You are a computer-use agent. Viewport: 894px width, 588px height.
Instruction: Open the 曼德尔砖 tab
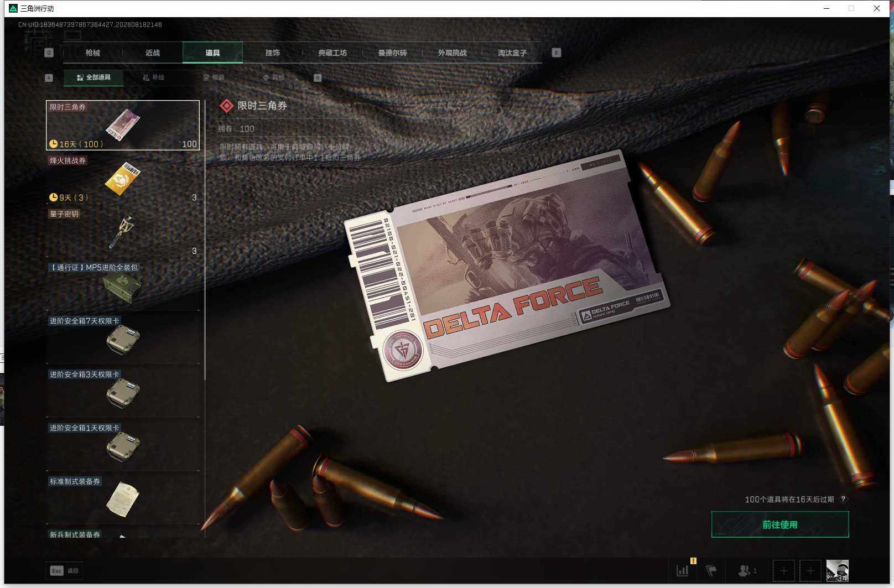click(x=392, y=53)
